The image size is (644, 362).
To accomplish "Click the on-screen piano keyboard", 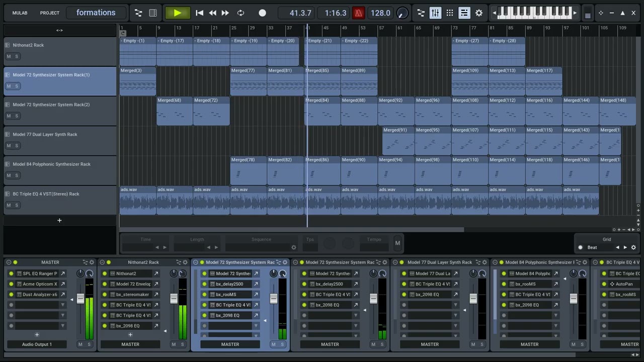I will [x=534, y=13].
